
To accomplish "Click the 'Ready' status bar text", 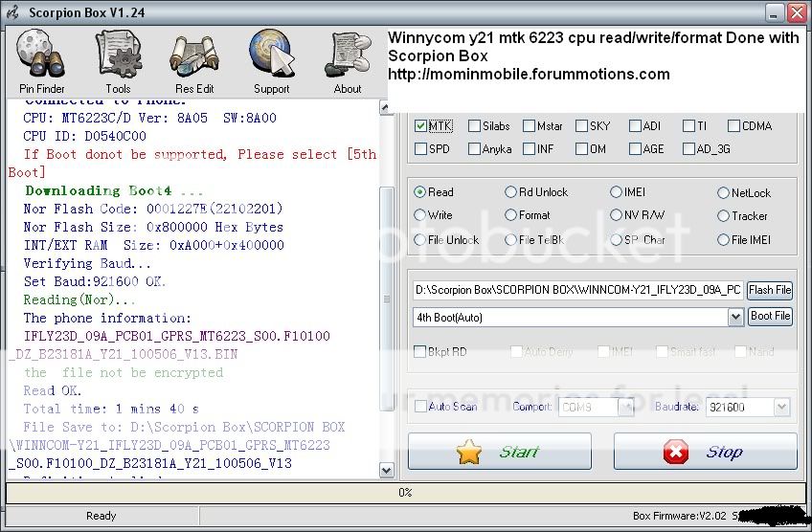I will (101, 516).
